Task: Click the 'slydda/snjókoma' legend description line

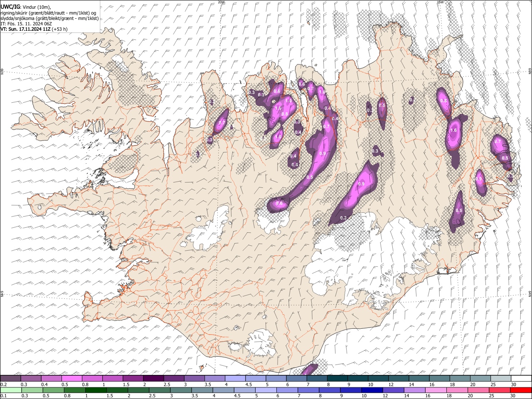Action: click(49, 18)
